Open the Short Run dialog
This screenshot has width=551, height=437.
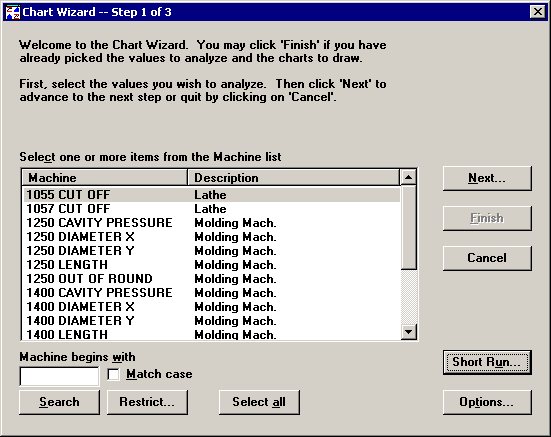coord(487,362)
